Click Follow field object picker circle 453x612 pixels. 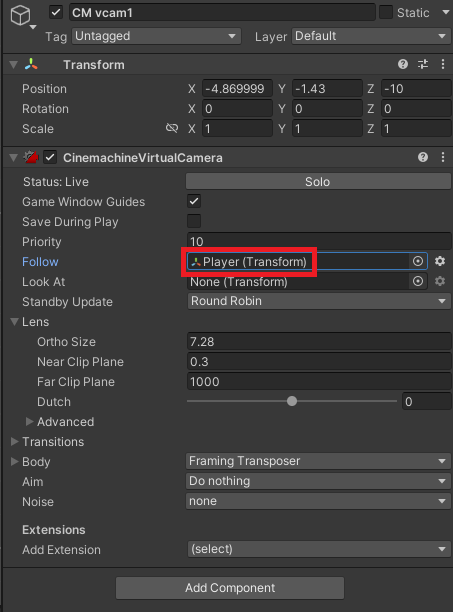coord(417,261)
